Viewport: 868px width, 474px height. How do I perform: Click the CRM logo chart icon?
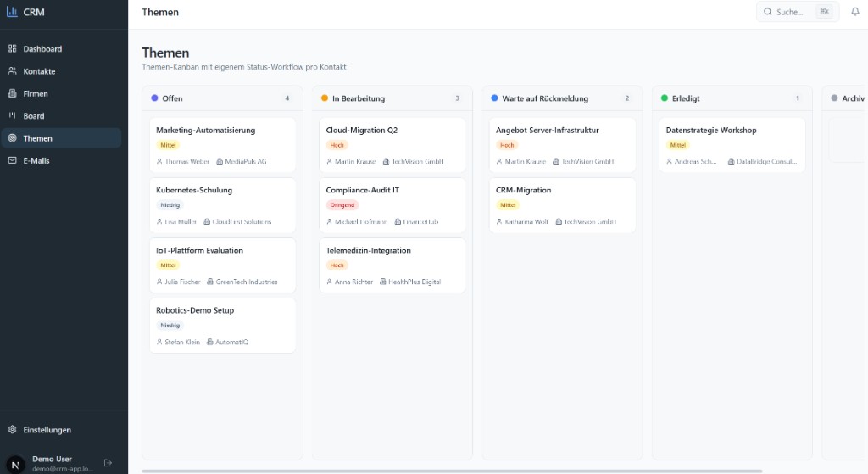click(x=12, y=12)
